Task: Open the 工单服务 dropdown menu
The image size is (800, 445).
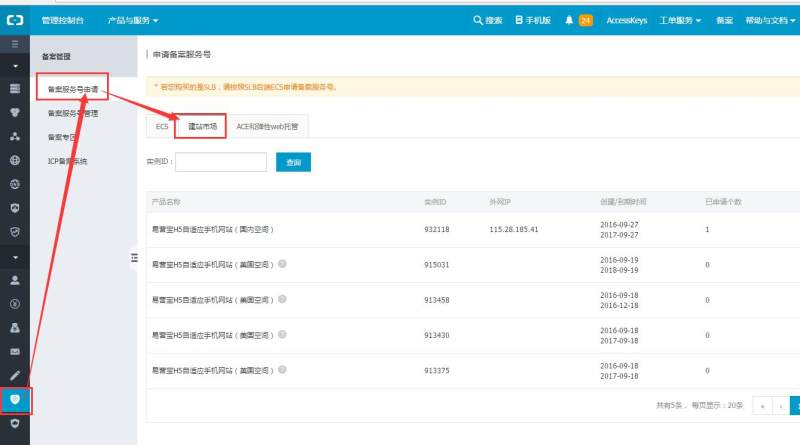Action: 681,20
